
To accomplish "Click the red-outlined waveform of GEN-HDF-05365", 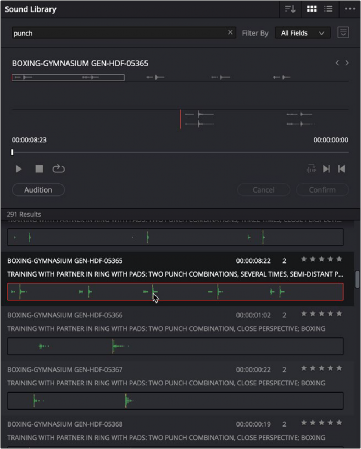I will coord(175,292).
